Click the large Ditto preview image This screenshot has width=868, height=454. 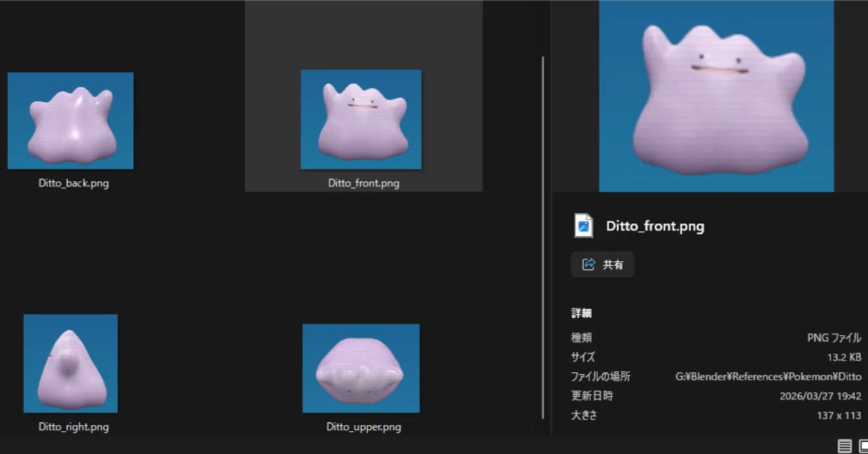pyautogui.click(x=716, y=96)
